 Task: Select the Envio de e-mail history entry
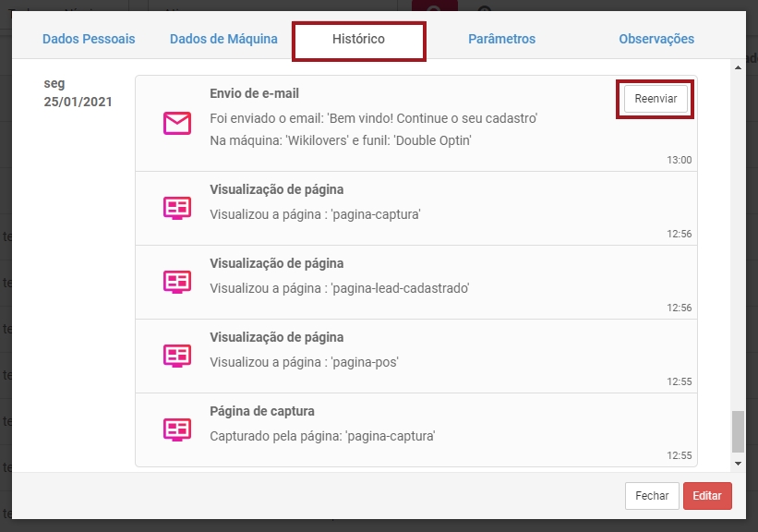tap(416, 124)
